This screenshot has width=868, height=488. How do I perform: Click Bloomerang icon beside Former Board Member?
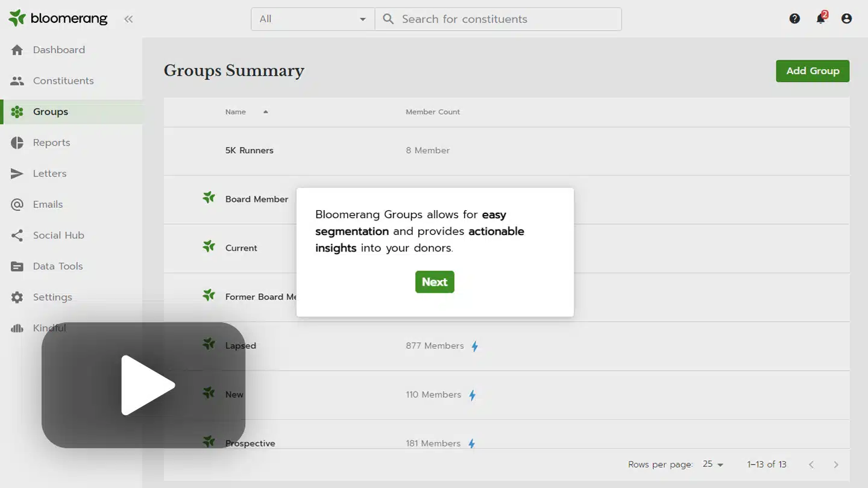209,295
